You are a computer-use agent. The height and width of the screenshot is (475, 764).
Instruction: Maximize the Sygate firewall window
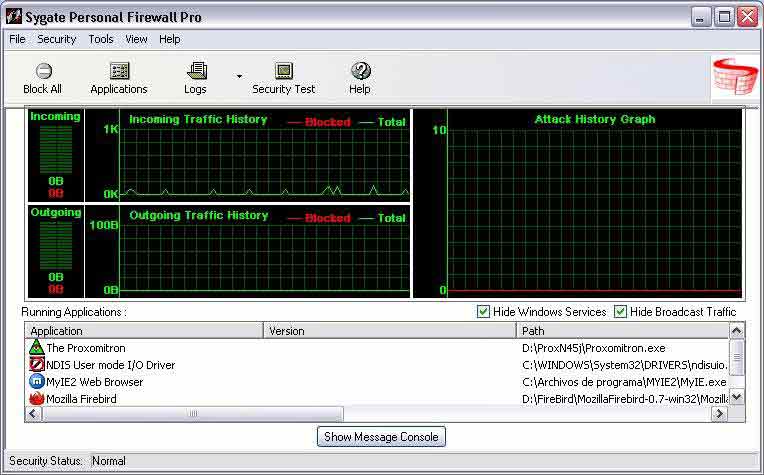point(724,18)
